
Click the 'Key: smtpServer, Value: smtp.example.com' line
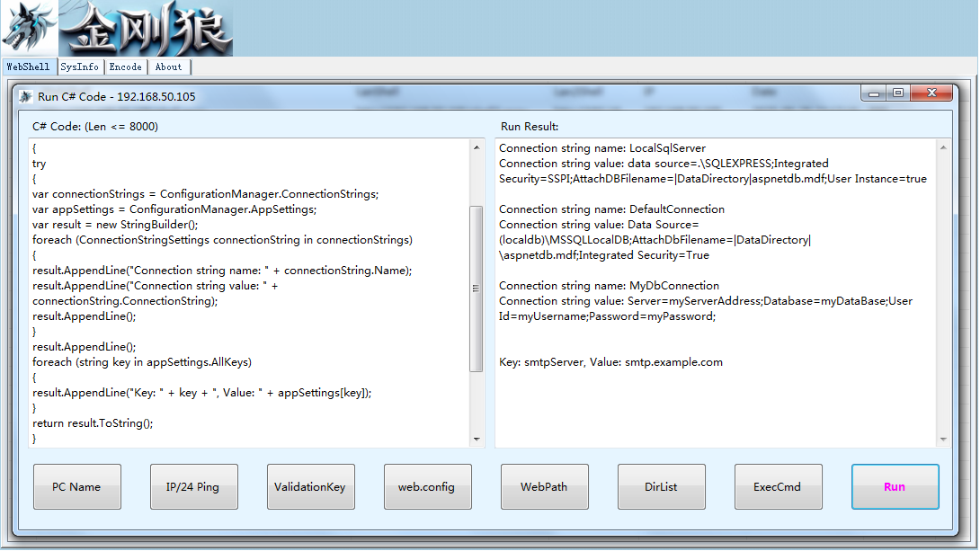[x=610, y=361]
